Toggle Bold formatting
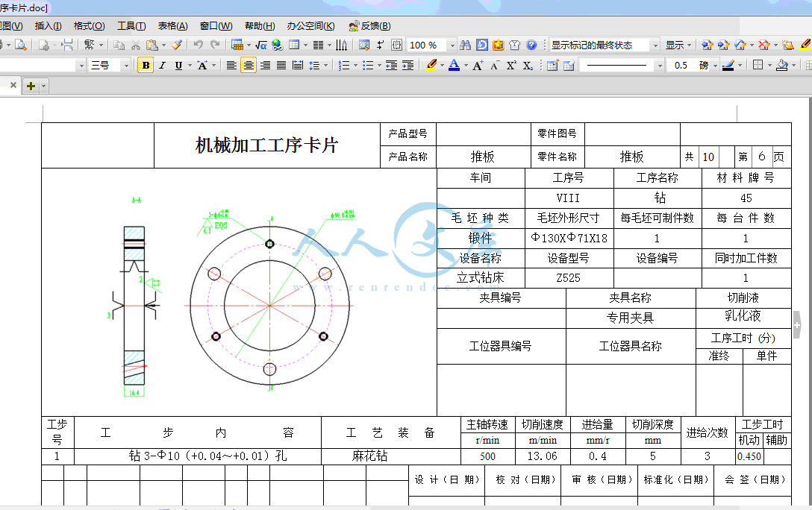Image resolution: width=812 pixels, height=510 pixels. click(x=146, y=65)
